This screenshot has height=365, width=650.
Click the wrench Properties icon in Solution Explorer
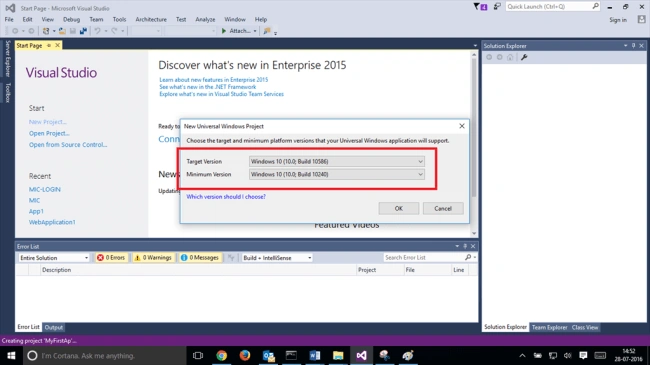pyautogui.click(x=524, y=57)
